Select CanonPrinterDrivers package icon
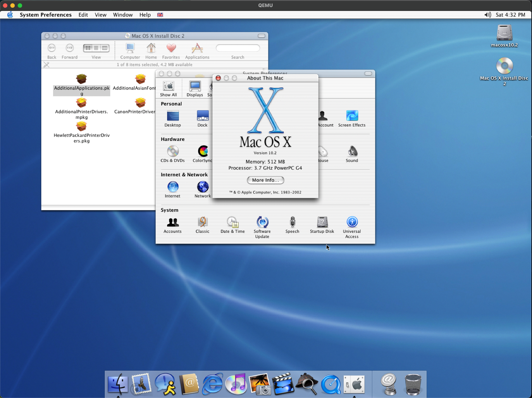The height and width of the screenshot is (398, 532). pos(140,103)
